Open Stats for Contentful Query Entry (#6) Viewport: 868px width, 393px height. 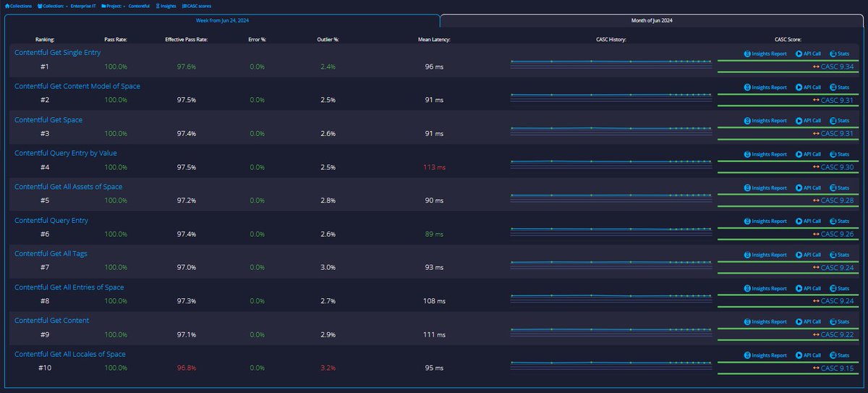(839, 221)
